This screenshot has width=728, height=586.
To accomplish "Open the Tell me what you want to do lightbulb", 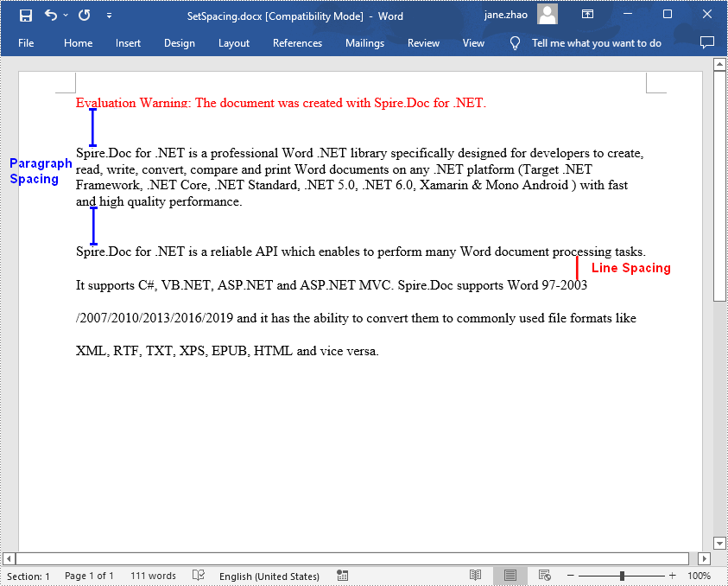I will click(x=515, y=42).
